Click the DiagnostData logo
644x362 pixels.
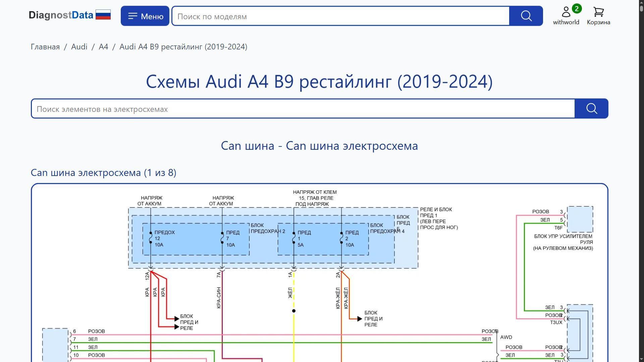pos(61,15)
